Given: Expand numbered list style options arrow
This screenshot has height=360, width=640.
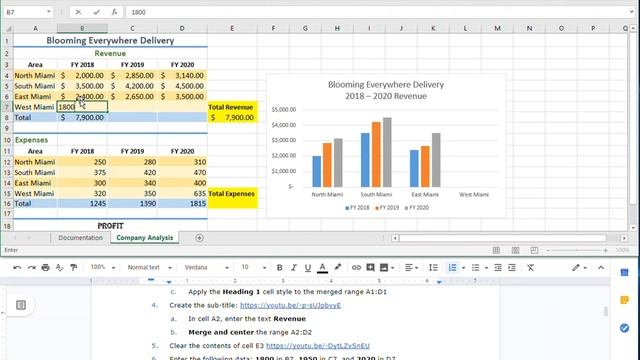Looking at the screenshot, I should 463,268.
